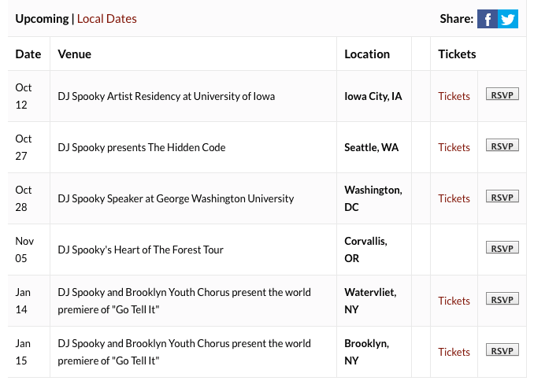
Task: Click Tickets link for Washington, DC event
Action: [454, 198]
